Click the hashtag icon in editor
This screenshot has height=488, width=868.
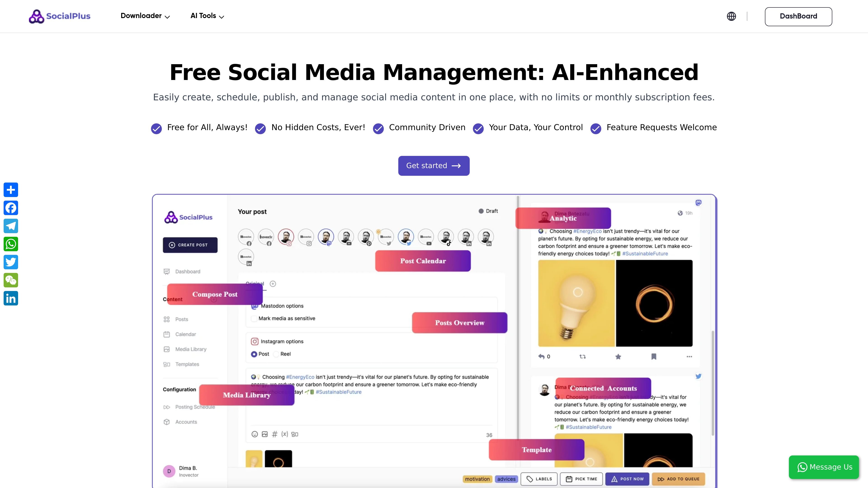tap(275, 434)
